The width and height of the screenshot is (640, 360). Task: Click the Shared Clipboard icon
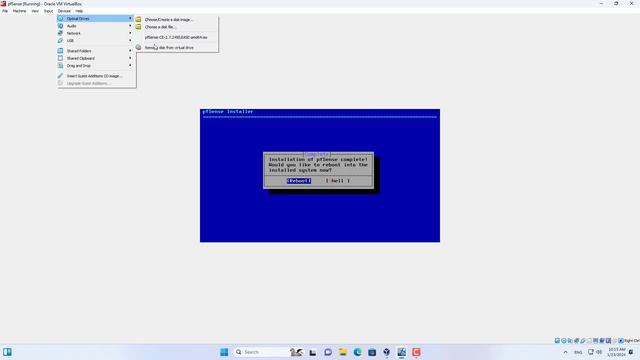tap(60, 58)
